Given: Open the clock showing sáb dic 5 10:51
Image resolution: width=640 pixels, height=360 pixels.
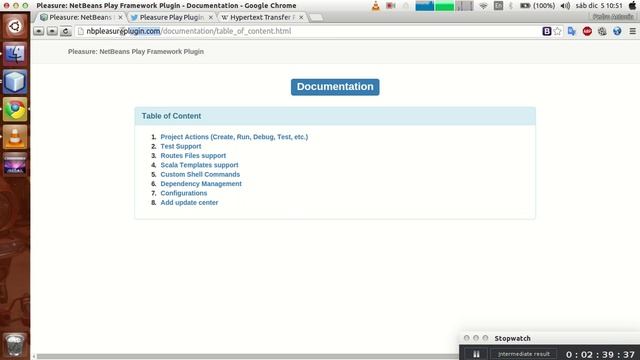Looking at the screenshot, I should [x=599, y=6].
